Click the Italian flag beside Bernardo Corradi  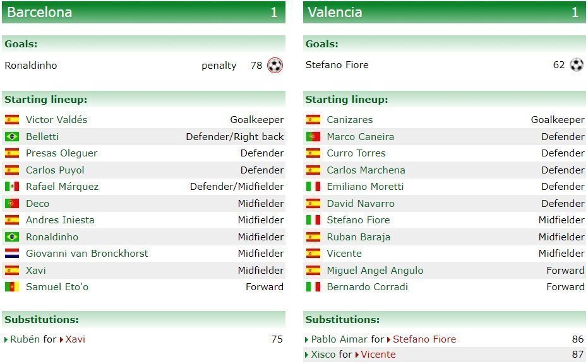tap(313, 287)
